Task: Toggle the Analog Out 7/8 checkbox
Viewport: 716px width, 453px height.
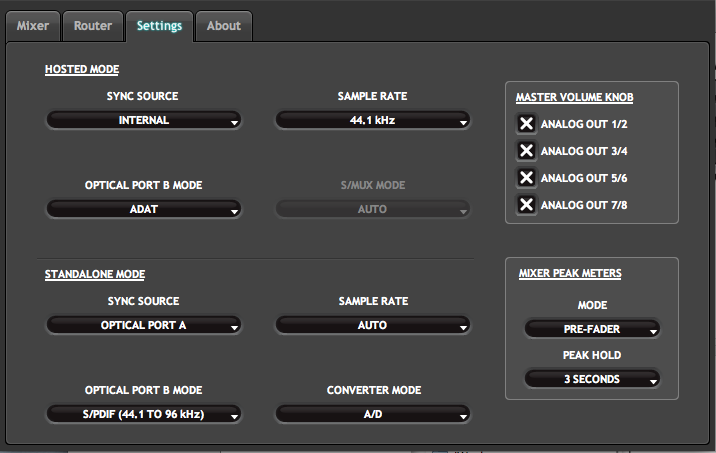Action: pos(525,205)
